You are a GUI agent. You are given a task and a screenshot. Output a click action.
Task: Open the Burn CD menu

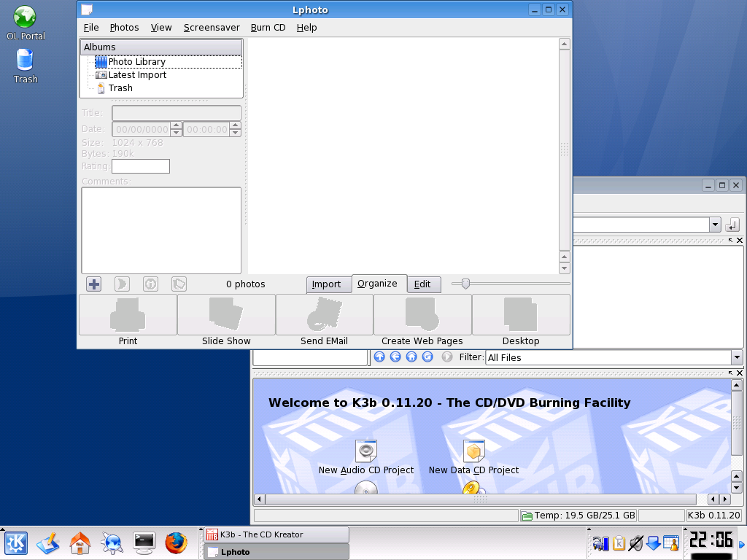coord(268,28)
